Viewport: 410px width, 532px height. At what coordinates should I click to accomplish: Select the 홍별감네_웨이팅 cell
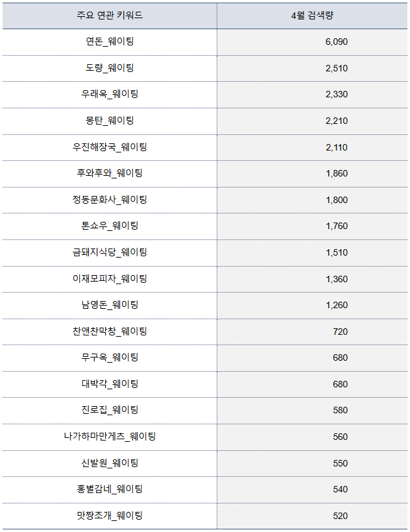110,489
